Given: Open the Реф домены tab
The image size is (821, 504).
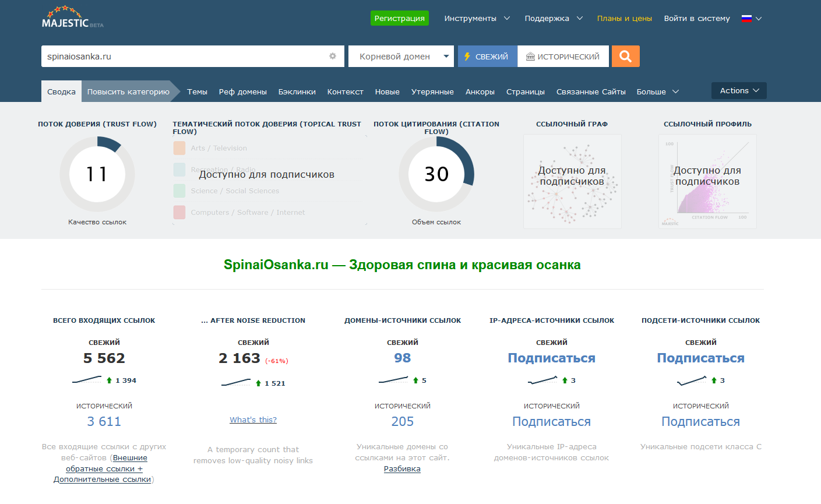Looking at the screenshot, I should coord(243,92).
